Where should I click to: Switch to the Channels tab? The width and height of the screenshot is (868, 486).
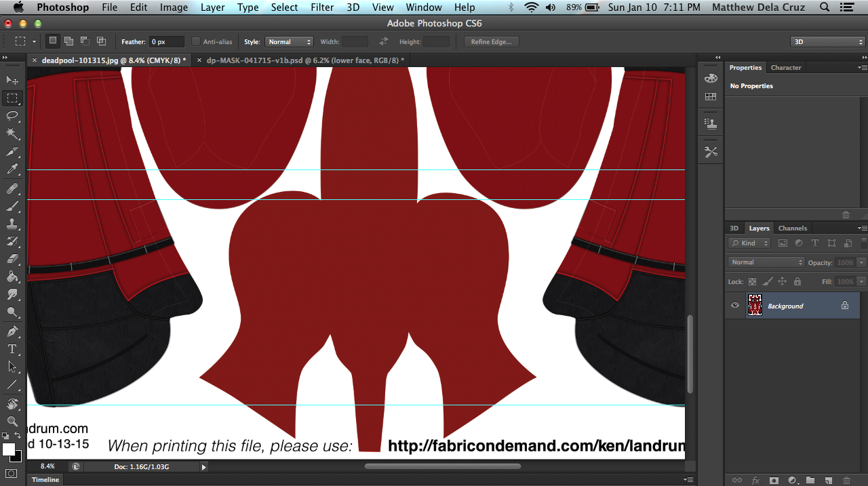[x=793, y=228]
